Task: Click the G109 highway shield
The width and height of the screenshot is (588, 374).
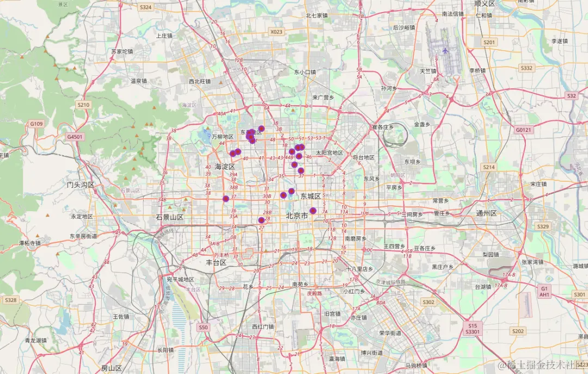Action: click(36, 124)
